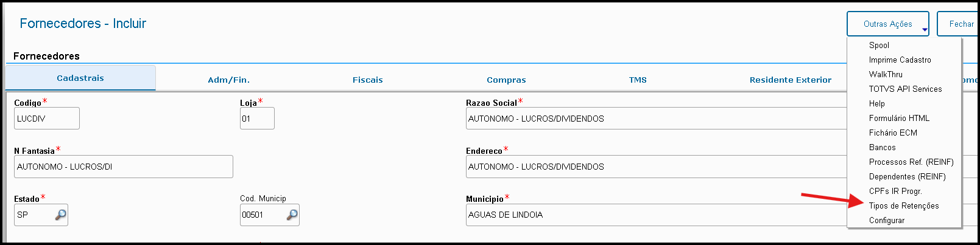Select Imprime Cadastro option
Image resolution: width=980 pixels, height=245 pixels.
pyautogui.click(x=900, y=60)
